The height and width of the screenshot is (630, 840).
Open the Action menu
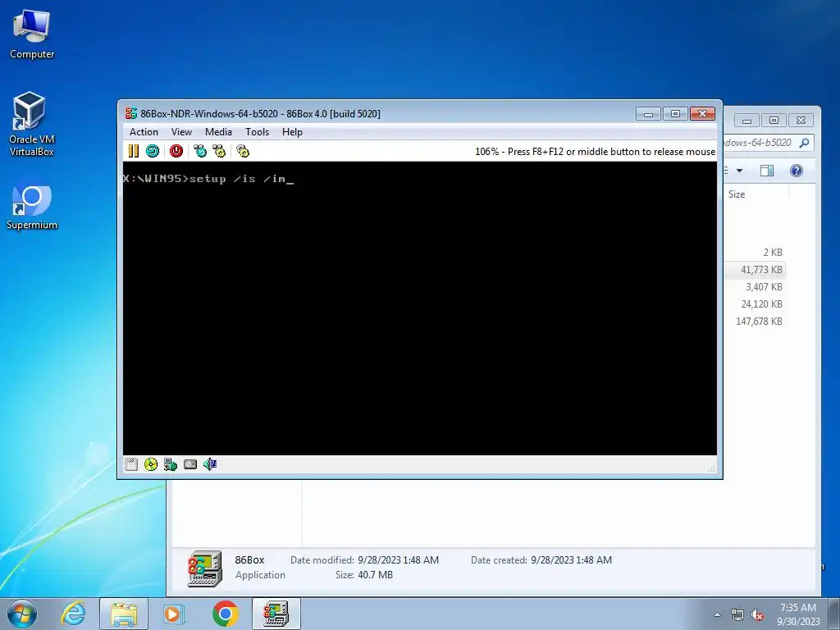point(144,132)
